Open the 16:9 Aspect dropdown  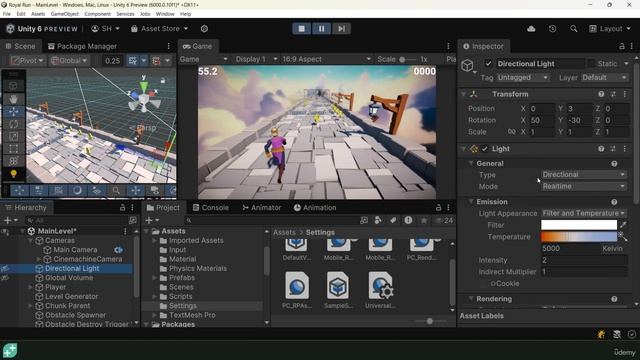click(327, 59)
